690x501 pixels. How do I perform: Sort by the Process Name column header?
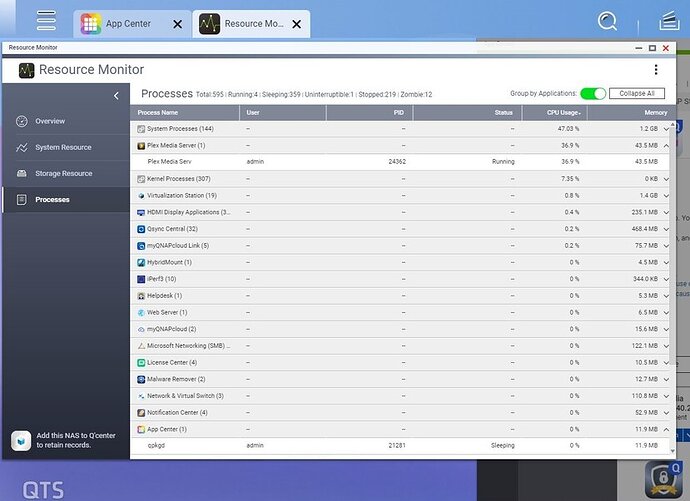(x=184, y=113)
